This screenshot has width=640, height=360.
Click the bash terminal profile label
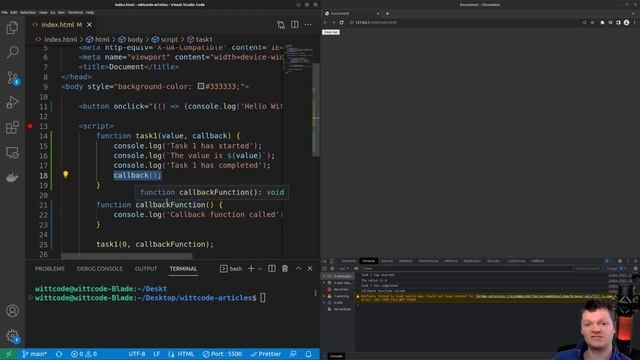point(231,269)
